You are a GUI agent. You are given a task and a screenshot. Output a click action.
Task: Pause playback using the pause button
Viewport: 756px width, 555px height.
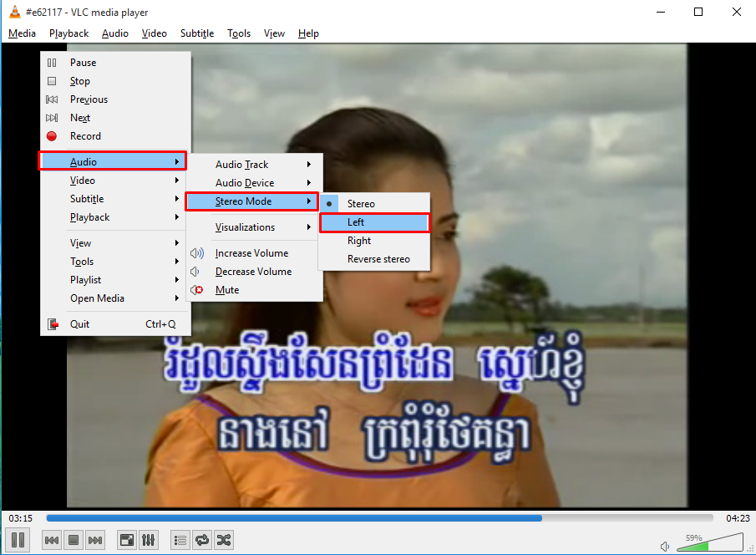(17, 540)
